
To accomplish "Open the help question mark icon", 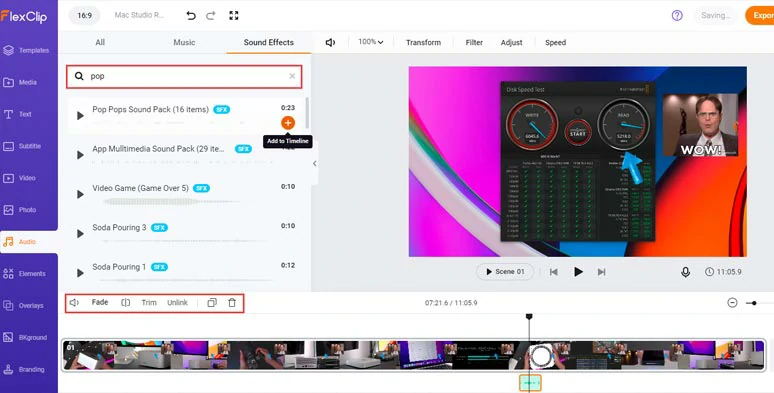I will [x=677, y=15].
